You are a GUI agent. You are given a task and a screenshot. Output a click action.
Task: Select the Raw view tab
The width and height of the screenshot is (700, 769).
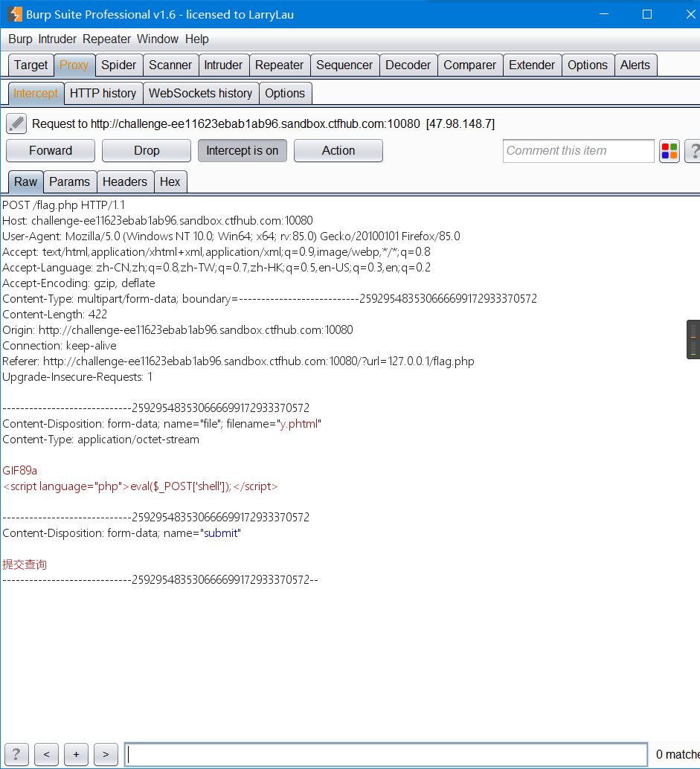[x=25, y=181]
